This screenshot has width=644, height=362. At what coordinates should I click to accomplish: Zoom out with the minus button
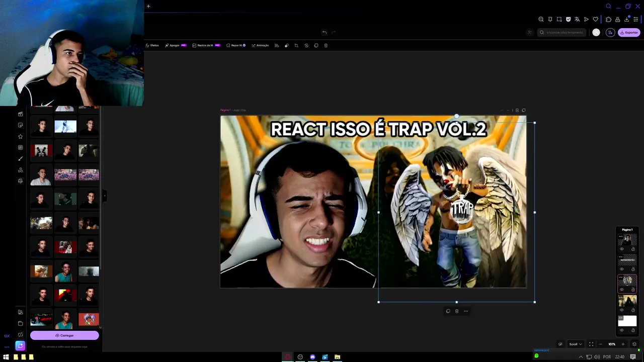600,344
